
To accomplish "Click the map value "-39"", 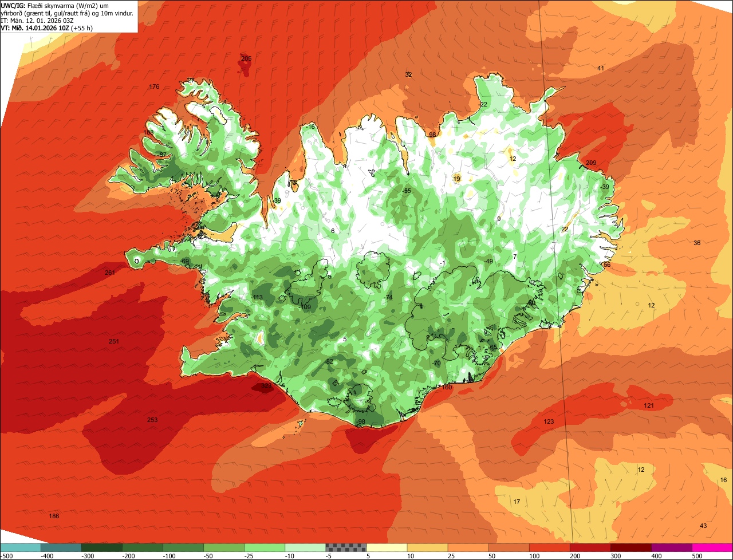I will pyautogui.click(x=604, y=187).
